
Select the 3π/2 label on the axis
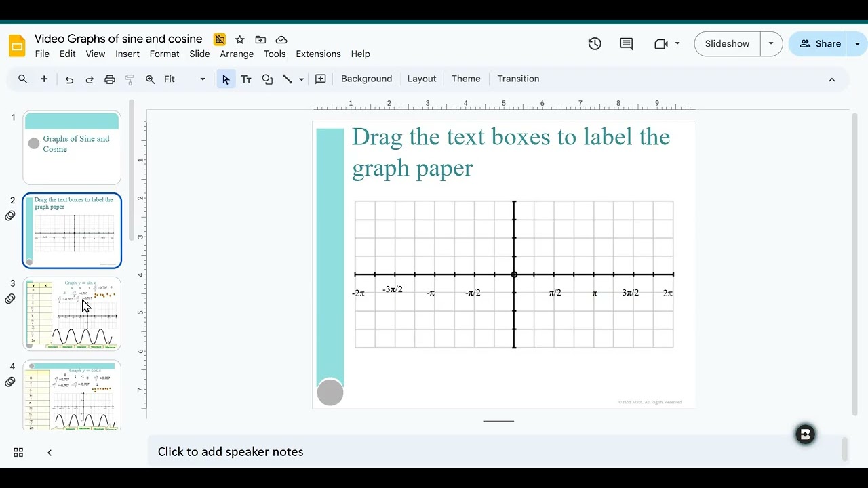click(x=631, y=293)
